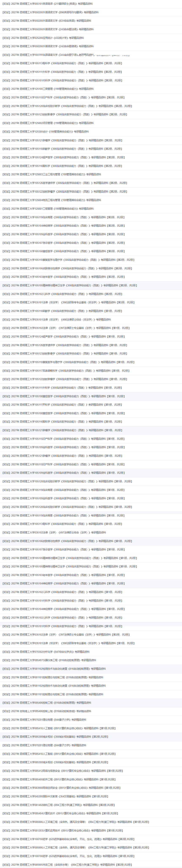Click 105122放射肿瘤学 第1册 link
This screenshot has width=182, height=868.
pos(65,379)
